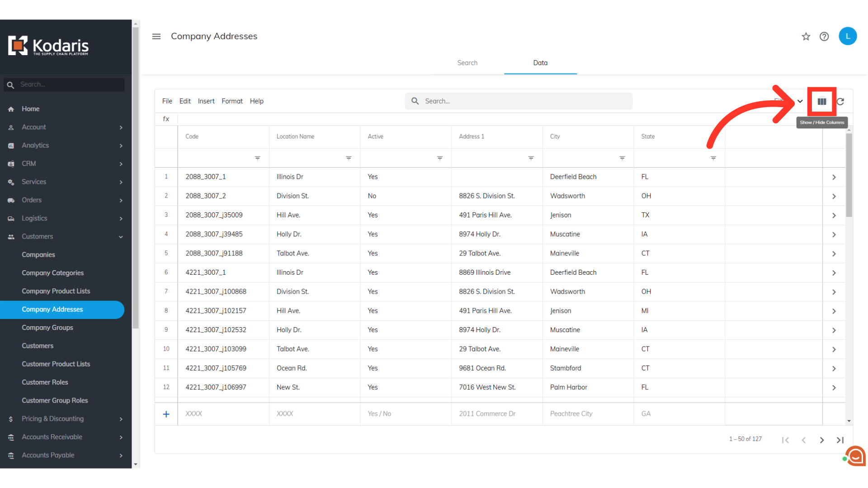Screen dimensions: 868x488
Task: Open filter for State column
Action: [x=713, y=158]
